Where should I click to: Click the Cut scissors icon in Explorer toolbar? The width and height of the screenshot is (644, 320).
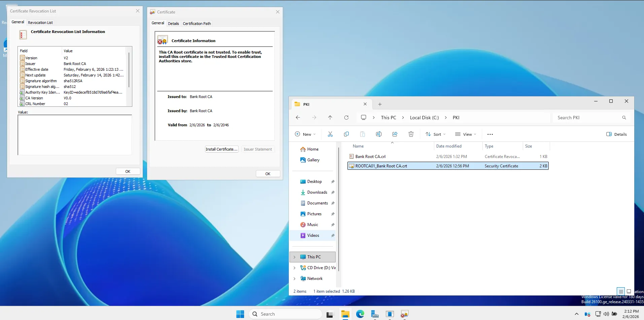pyautogui.click(x=330, y=134)
